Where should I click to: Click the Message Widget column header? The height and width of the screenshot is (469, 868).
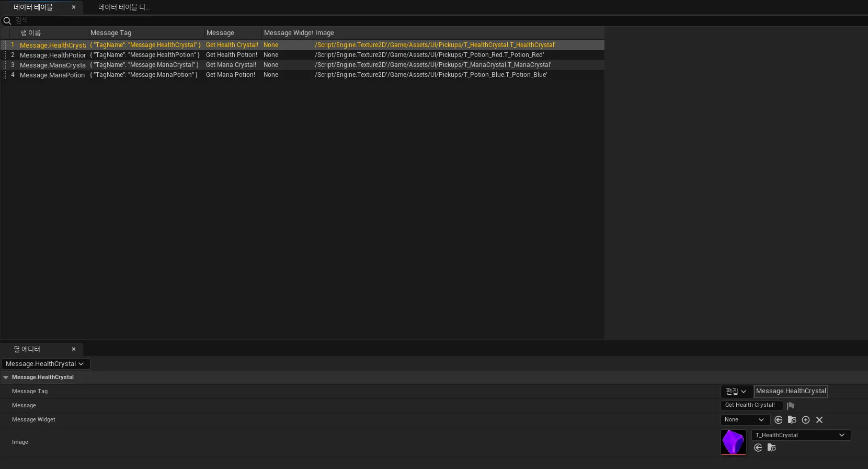point(287,33)
